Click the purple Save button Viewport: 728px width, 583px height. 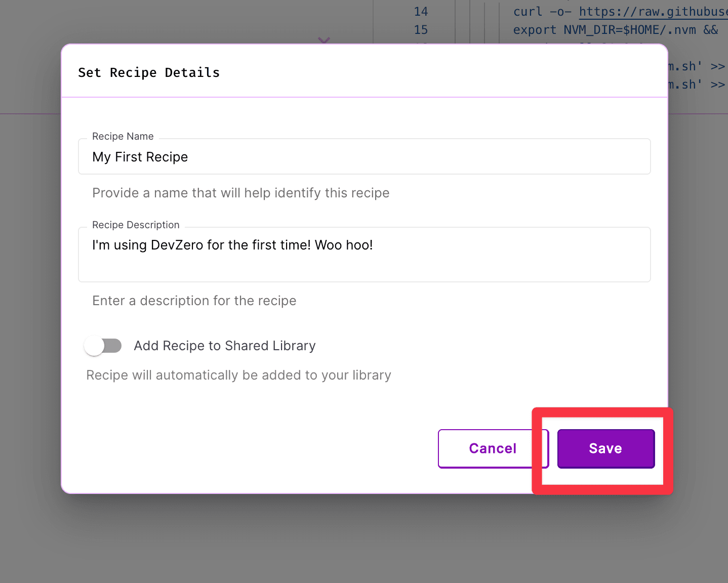[605, 448]
